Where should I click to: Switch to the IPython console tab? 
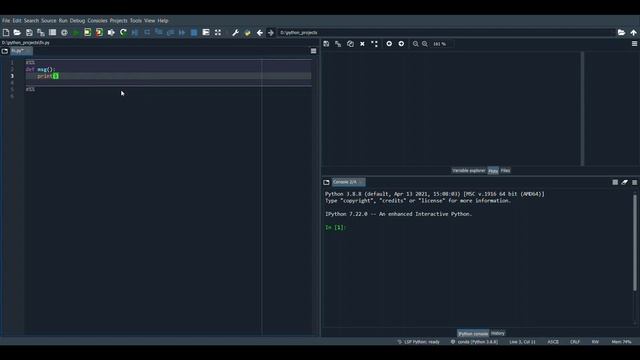(x=473, y=333)
